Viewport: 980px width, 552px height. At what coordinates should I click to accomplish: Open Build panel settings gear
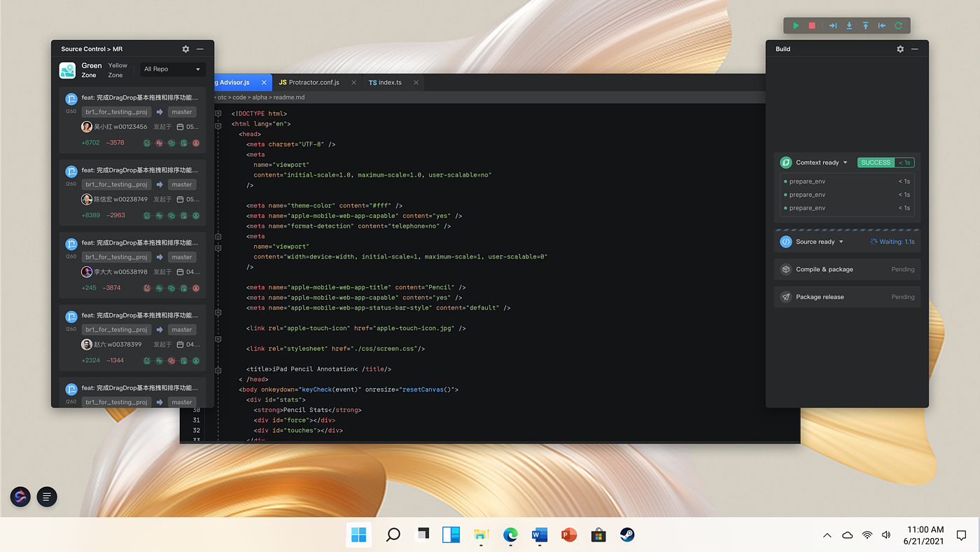900,49
